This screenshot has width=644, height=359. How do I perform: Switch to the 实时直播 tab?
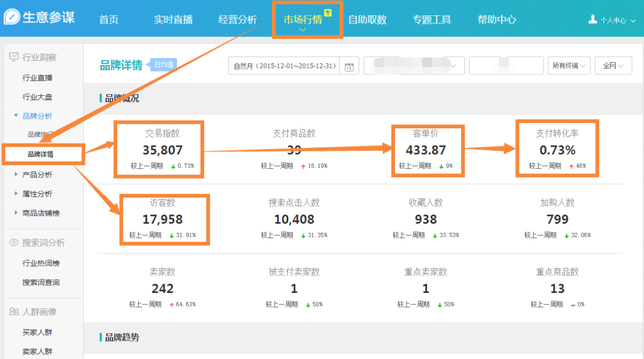click(173, 19)
